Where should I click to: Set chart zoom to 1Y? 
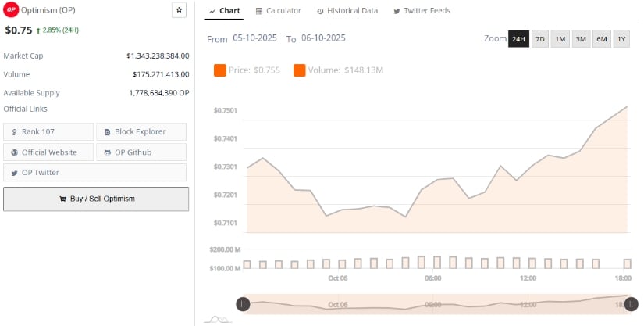pyautogui.click(x=621, y=39)
